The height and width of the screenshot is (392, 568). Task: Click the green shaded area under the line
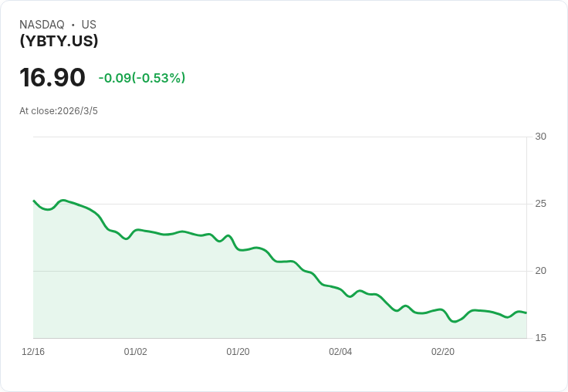(232, 301)
